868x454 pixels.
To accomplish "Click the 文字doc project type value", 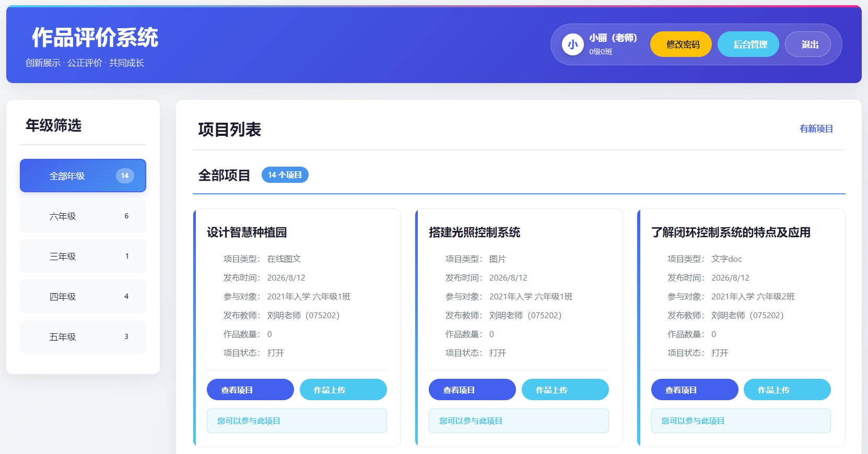I will (x=726, y=259).
